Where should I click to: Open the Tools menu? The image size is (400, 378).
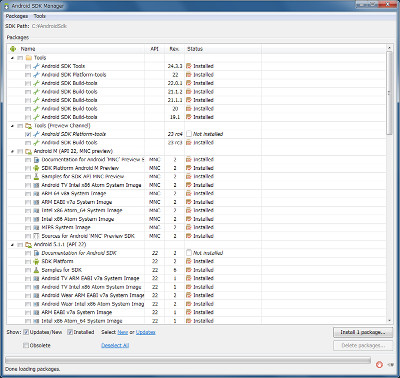click(x=39, y=16)
